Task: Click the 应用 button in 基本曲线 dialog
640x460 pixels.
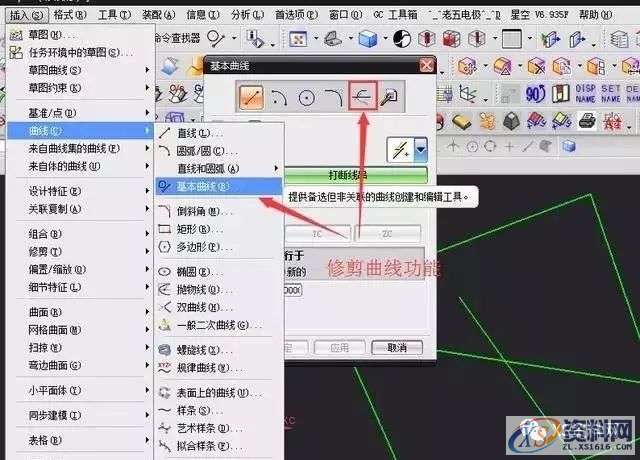Action: point(339,348)
